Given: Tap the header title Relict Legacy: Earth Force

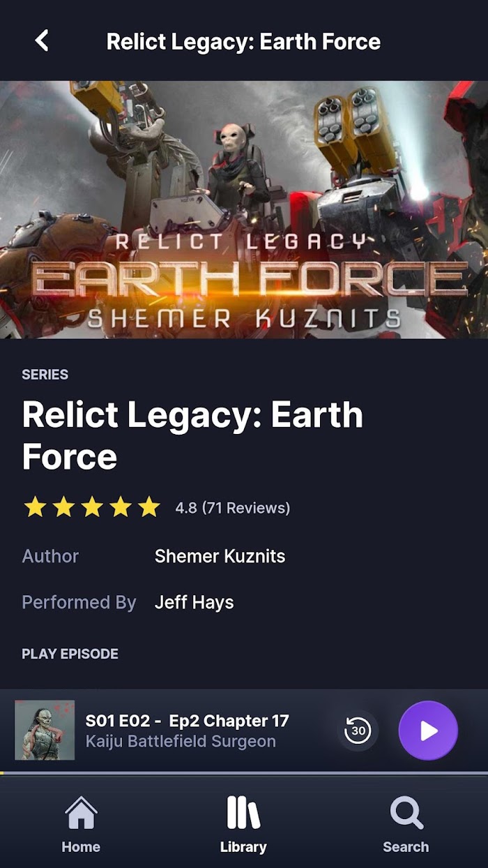Looking at the screenshot, I should (243, 41).
